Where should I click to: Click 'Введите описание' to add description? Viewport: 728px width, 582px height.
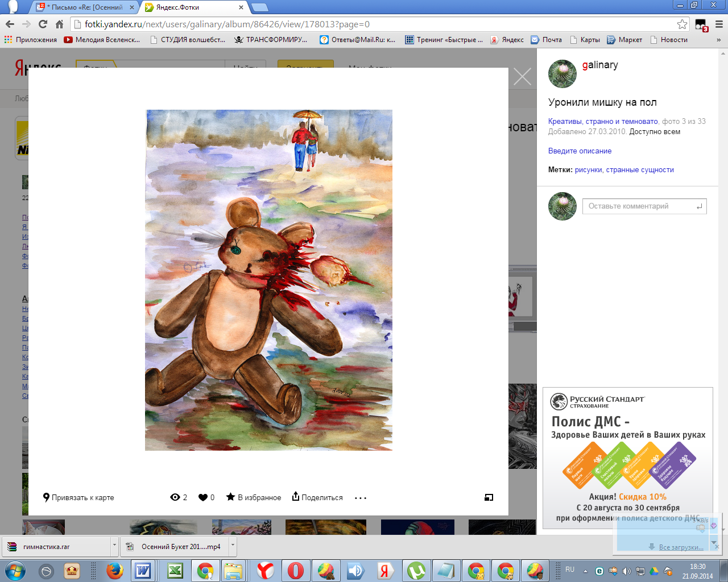click(580, 151)
